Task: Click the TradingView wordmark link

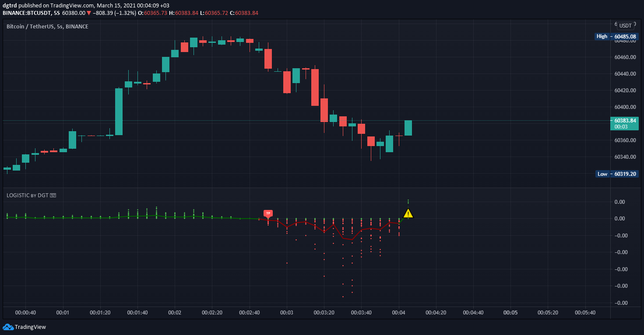Action: coord(30,327)
